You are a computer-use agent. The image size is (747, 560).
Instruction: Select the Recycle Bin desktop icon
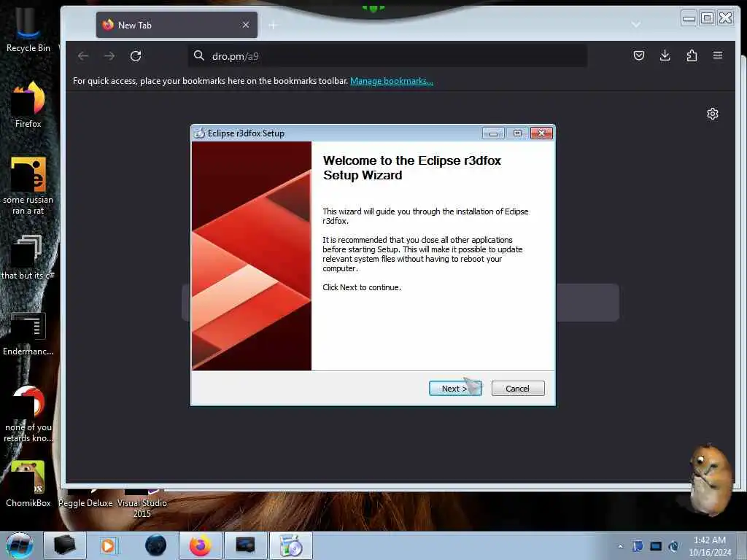pyautogui.click(x=28, y=28)
